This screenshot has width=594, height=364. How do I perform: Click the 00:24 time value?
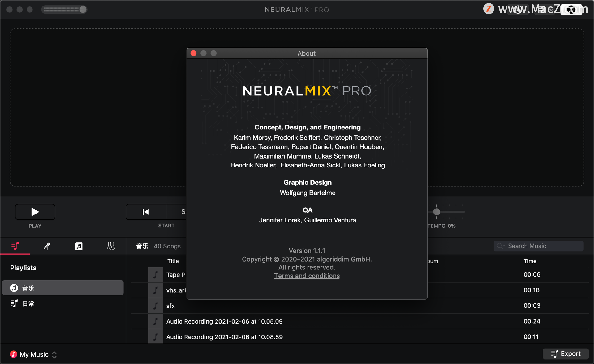(532, 321)
